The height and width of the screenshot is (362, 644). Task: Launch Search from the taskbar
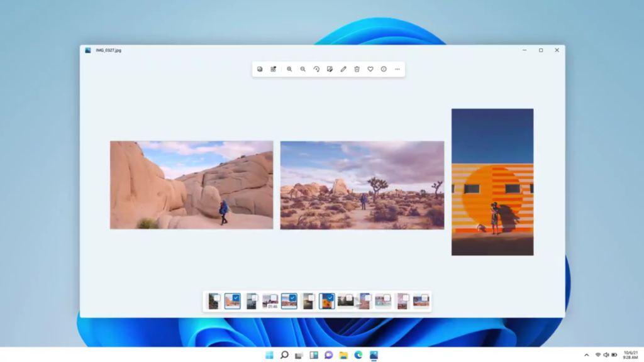tap(285, 354)
